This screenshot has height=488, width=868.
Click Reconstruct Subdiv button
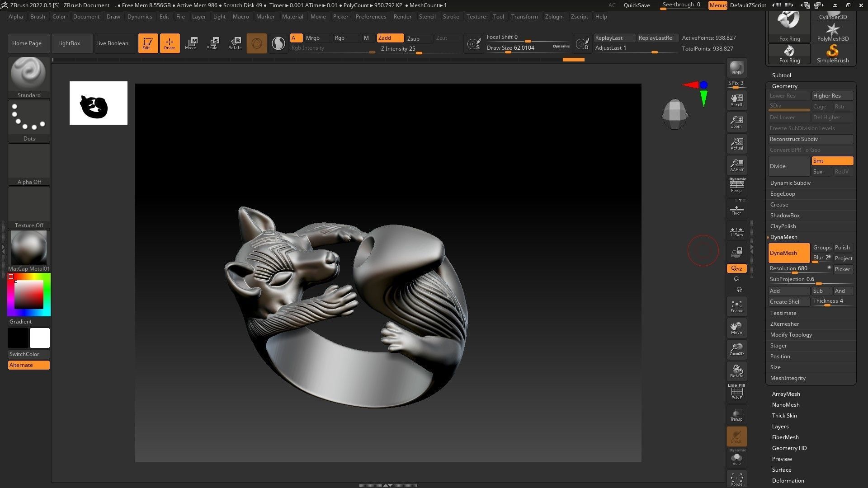click(x=811, y=139)
